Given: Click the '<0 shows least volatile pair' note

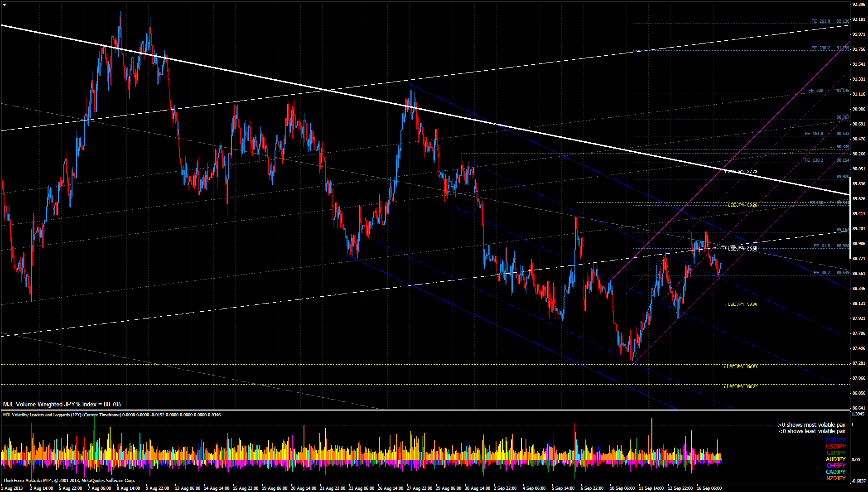Looking at the screenshot, I should click(x=812, y=431).
